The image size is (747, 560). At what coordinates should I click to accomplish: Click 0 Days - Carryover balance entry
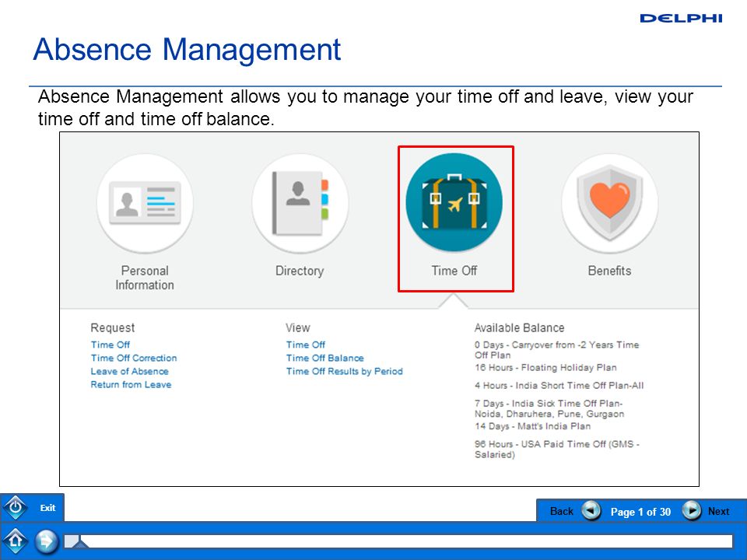pos(556,350)
